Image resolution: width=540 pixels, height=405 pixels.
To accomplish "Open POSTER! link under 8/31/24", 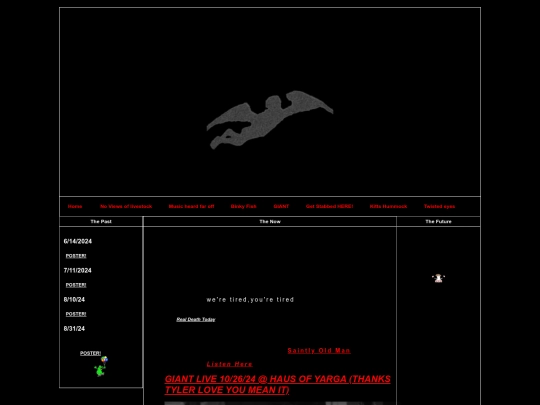I will click(x=90, y=353).
